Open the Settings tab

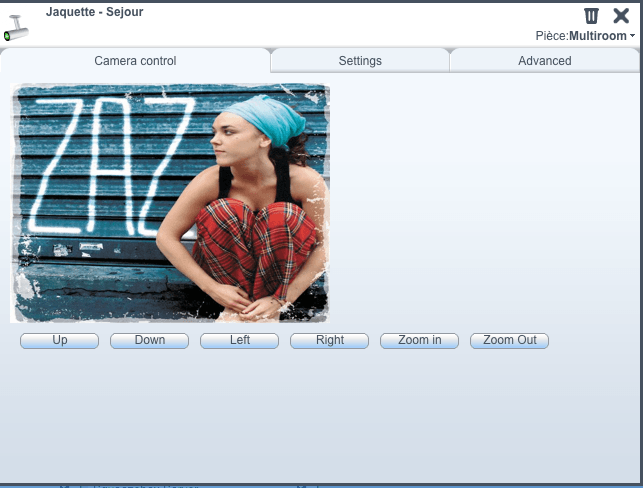[360, 61]
